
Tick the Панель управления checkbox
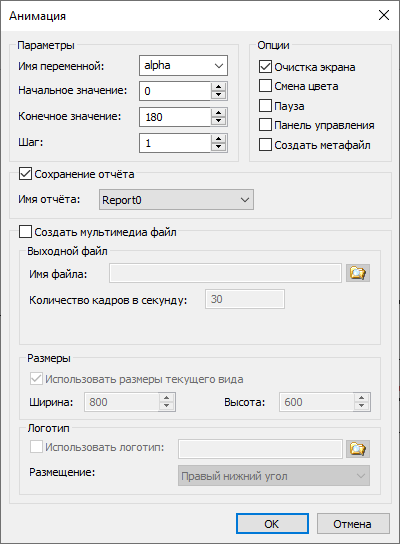[265, 125]
